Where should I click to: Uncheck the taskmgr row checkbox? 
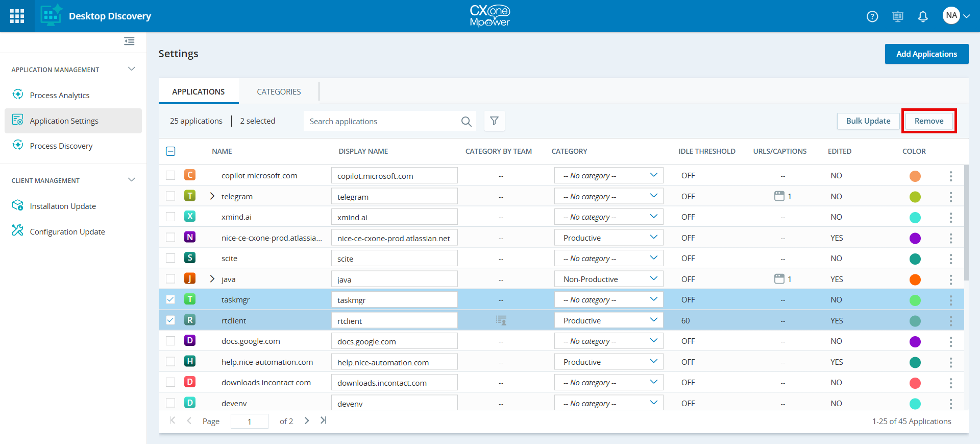(x=170, y=299)
